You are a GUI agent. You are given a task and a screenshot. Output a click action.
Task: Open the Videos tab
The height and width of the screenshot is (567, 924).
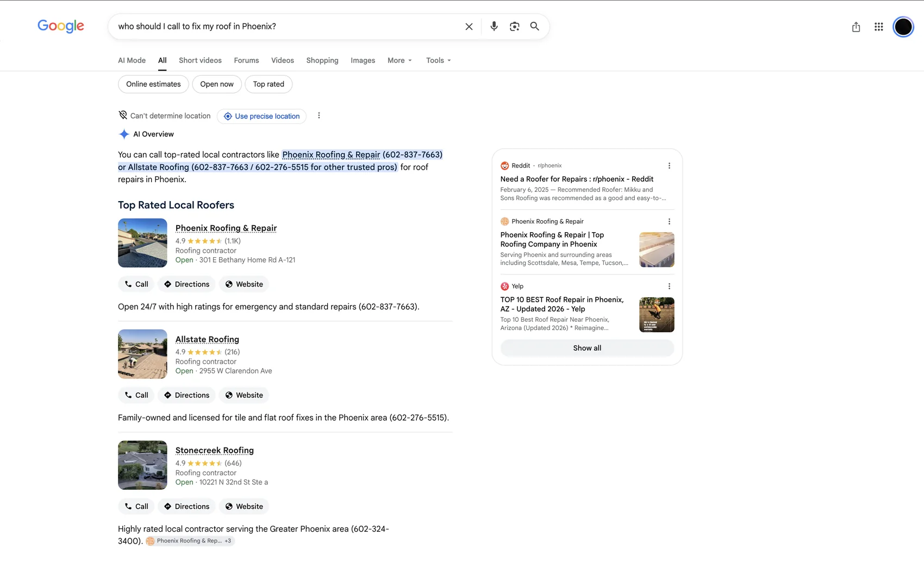[x=283, y=60]
